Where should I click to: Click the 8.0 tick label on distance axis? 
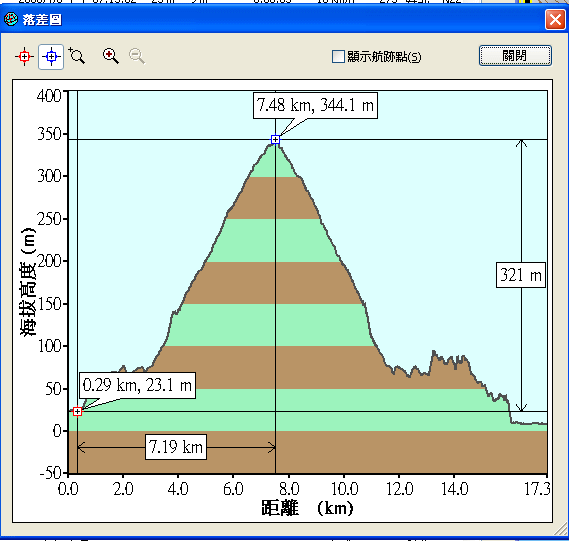289,489
